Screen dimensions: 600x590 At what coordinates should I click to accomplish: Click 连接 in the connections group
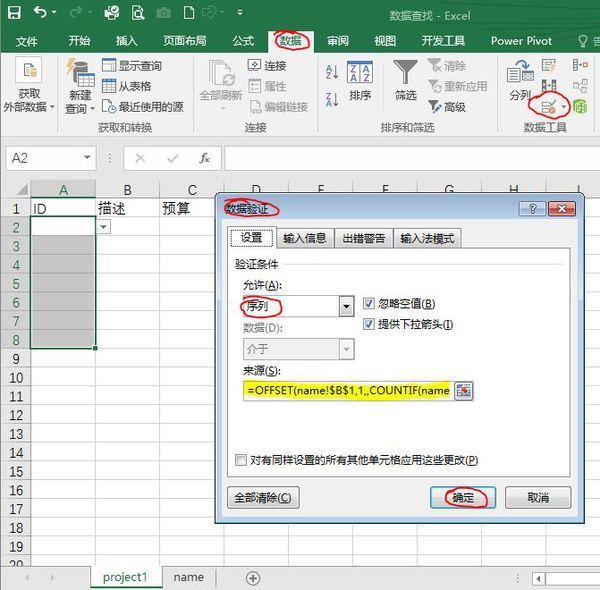[267, 65]
